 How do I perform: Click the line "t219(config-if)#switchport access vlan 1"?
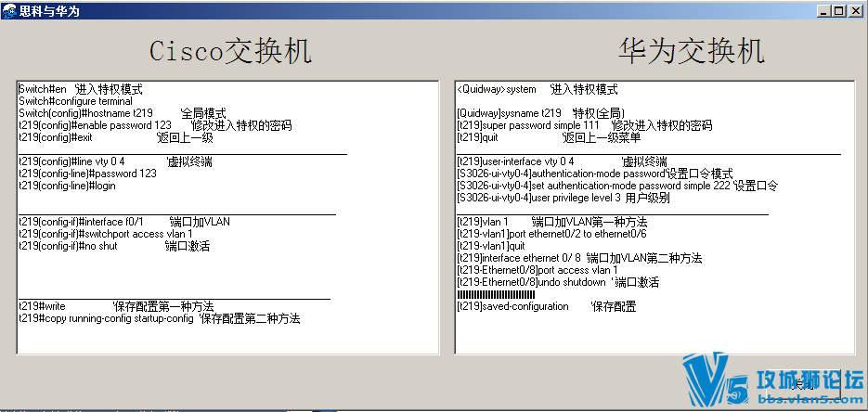pyautogui.click(x=106, y=234)
